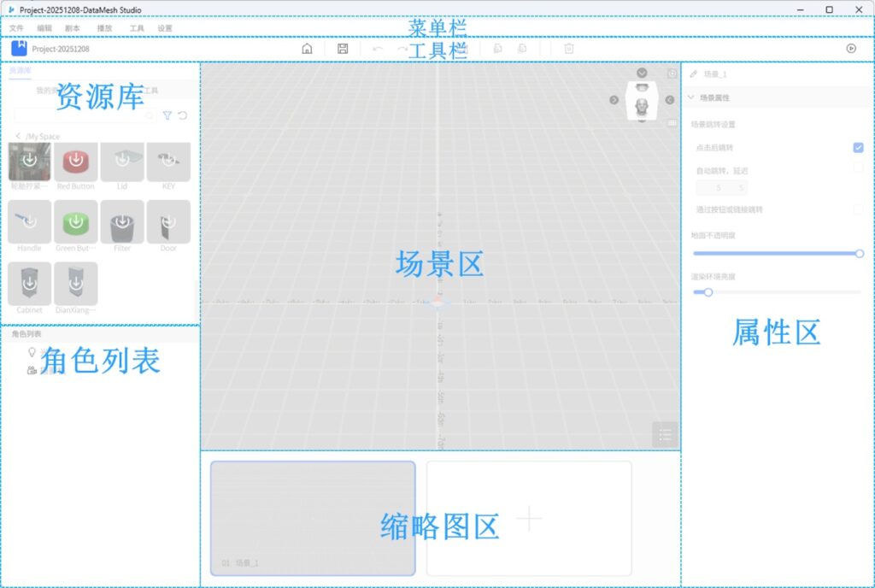Click the 地面不透明度 slider handle
This screenshot has width=875, height=588.
(x=860, y=254)
